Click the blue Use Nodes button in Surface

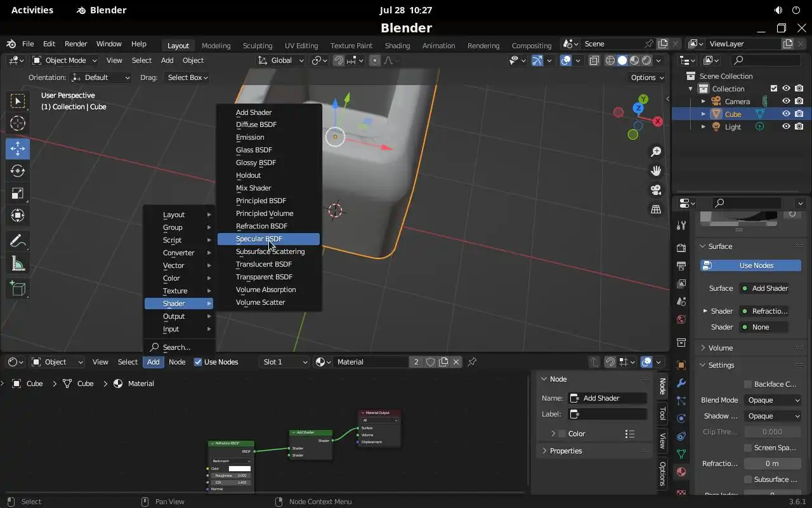[x=750, y=265]
